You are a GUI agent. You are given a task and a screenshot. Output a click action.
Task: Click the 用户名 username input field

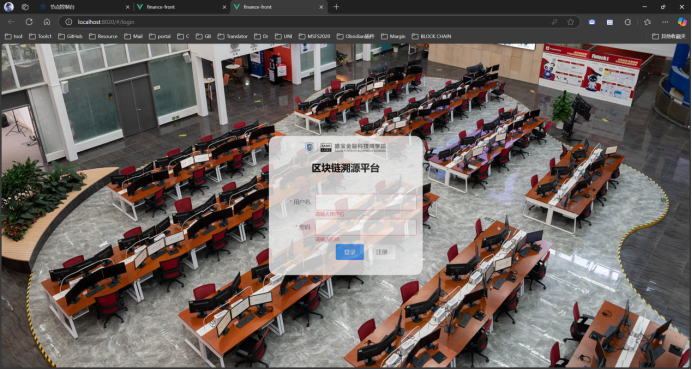tap(366, 202)
